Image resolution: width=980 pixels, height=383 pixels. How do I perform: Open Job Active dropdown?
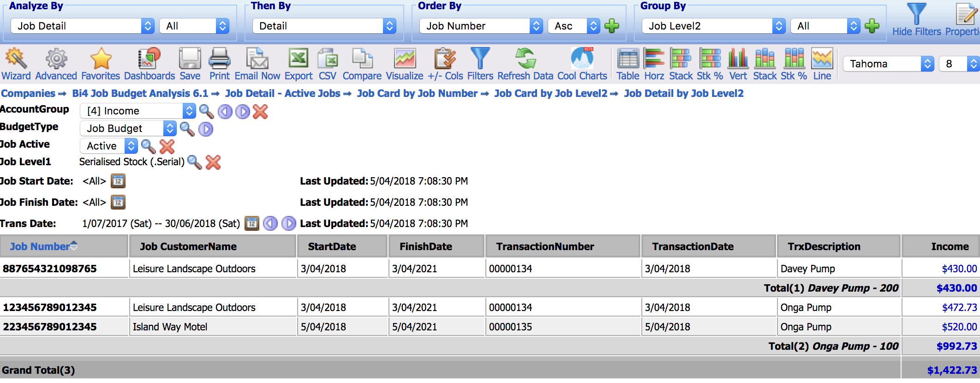pyautogui.click(x=109, y=146)
